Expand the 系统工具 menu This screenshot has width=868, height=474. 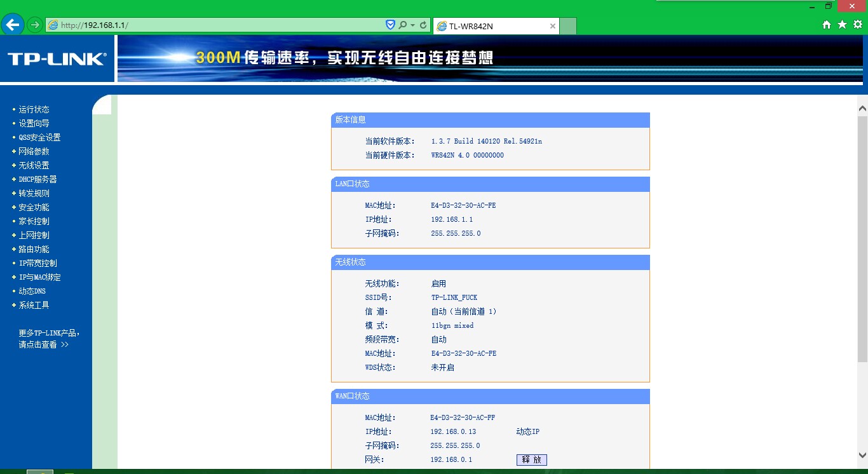[x=34, y=305]
